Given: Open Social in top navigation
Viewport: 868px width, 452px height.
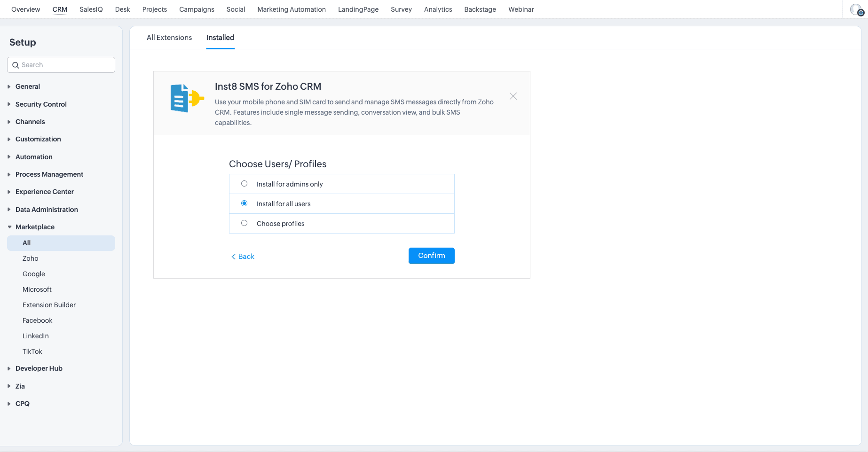Looking at the screenshot, I should point(236,9).
